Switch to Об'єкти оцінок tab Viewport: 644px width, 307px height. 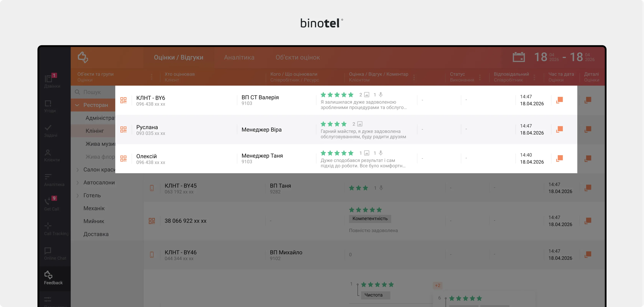coord(298,57)
